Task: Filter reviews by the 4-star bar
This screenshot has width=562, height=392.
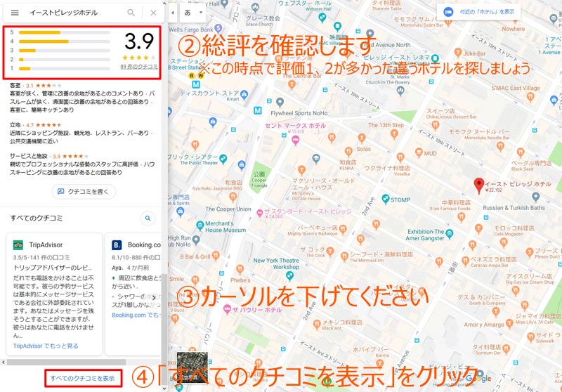Action: (65, 41)
